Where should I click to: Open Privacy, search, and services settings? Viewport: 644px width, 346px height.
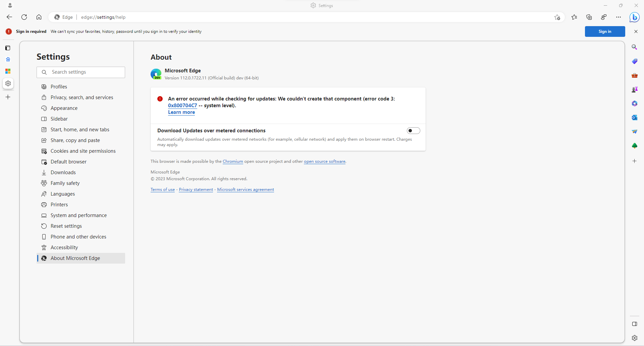coord(81,97)
